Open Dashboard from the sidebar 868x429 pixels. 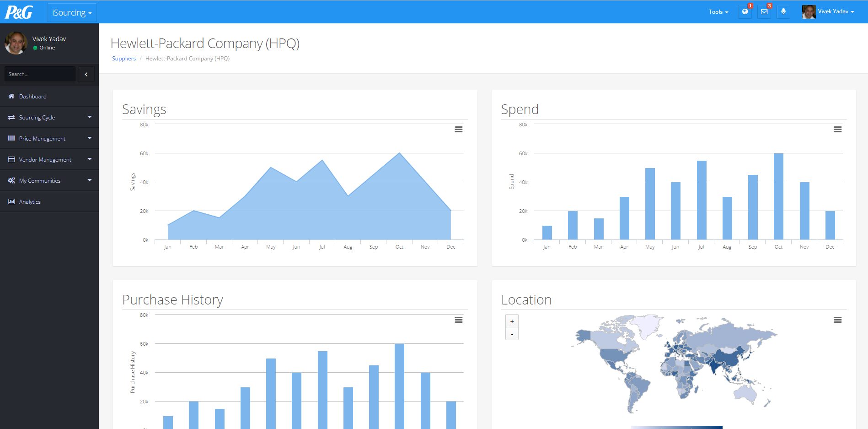click(49, 97)
